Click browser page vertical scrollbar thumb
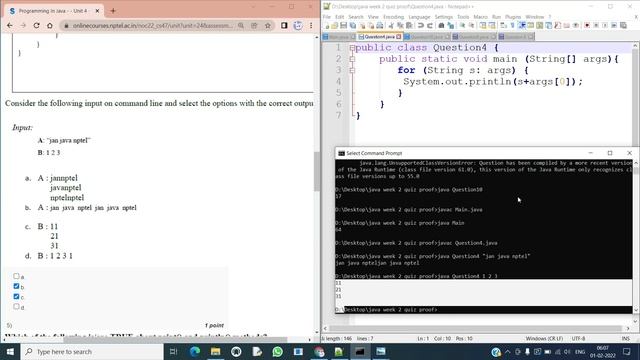 tap(317, 171)
